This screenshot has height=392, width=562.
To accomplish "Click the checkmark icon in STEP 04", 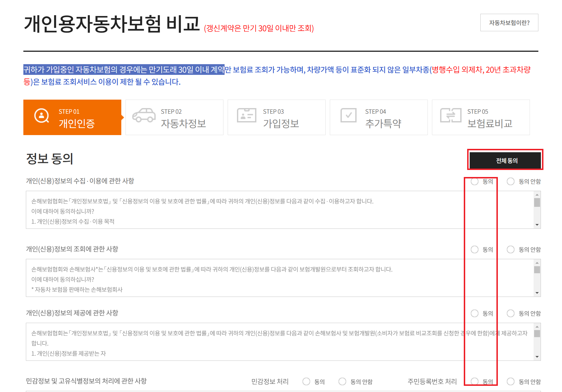I will (x=348, y=115).
